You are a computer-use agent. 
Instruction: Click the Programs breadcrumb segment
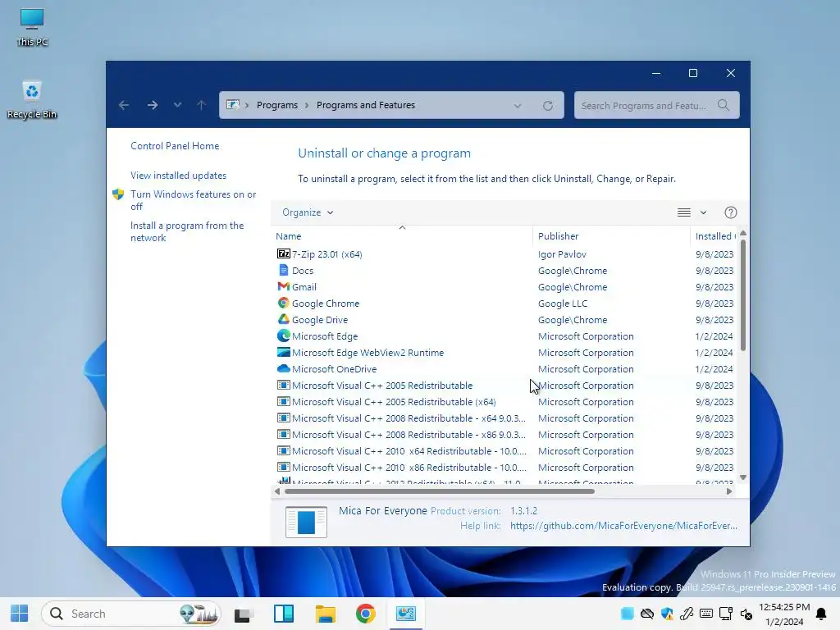277,105
